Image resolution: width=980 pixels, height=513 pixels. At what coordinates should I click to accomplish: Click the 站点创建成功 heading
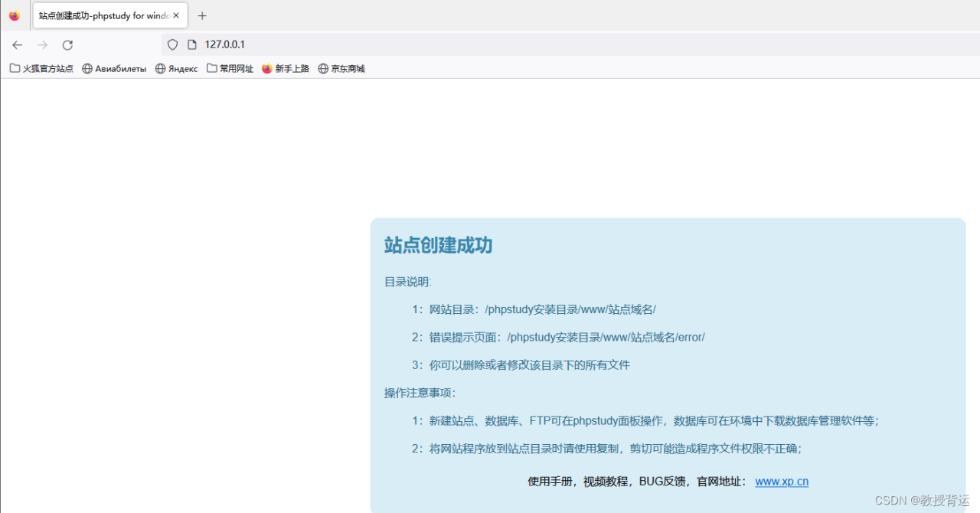click(438, 246)
